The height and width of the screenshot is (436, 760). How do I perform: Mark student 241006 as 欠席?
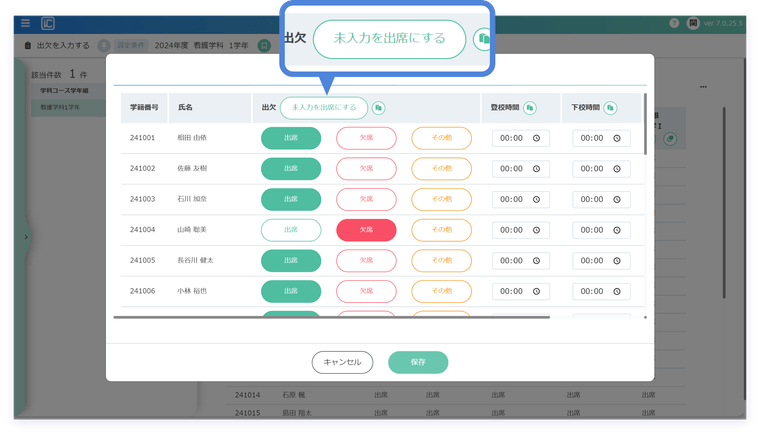[x=366, y=291]
